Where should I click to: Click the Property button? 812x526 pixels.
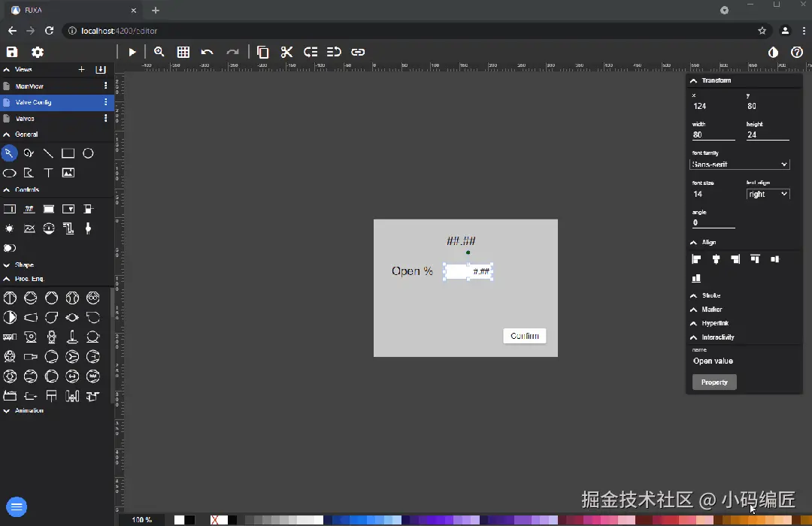(x=714, y=382)
